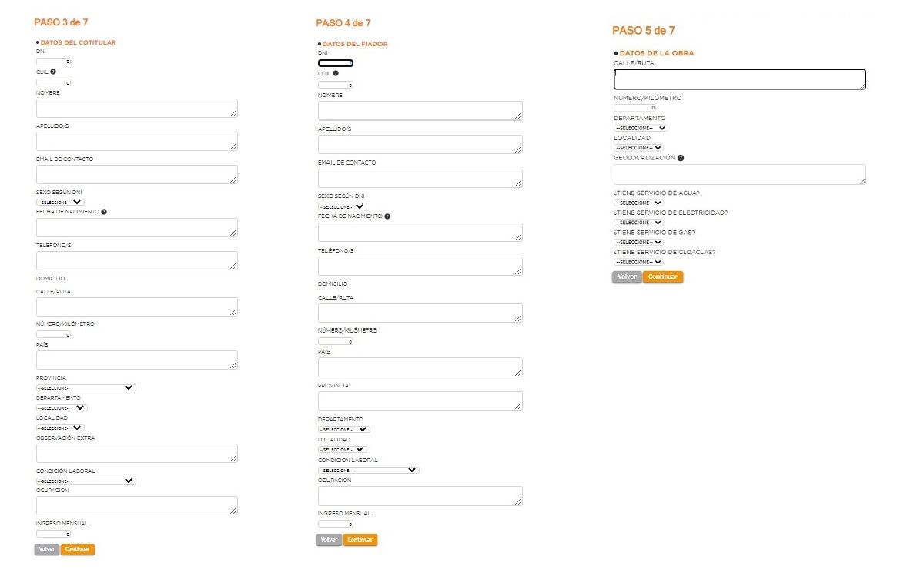This screenshot has height=570, width=924.
Task: Click the Ingreso Mensual stepper in cotitular form
Action: click(x=53, y=533)
